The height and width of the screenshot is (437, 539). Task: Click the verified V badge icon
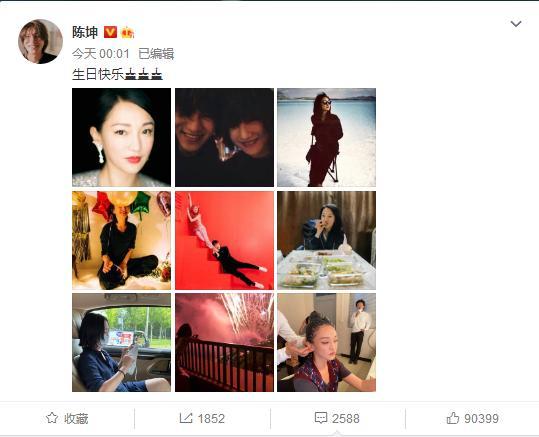click(x=110, y=32)
